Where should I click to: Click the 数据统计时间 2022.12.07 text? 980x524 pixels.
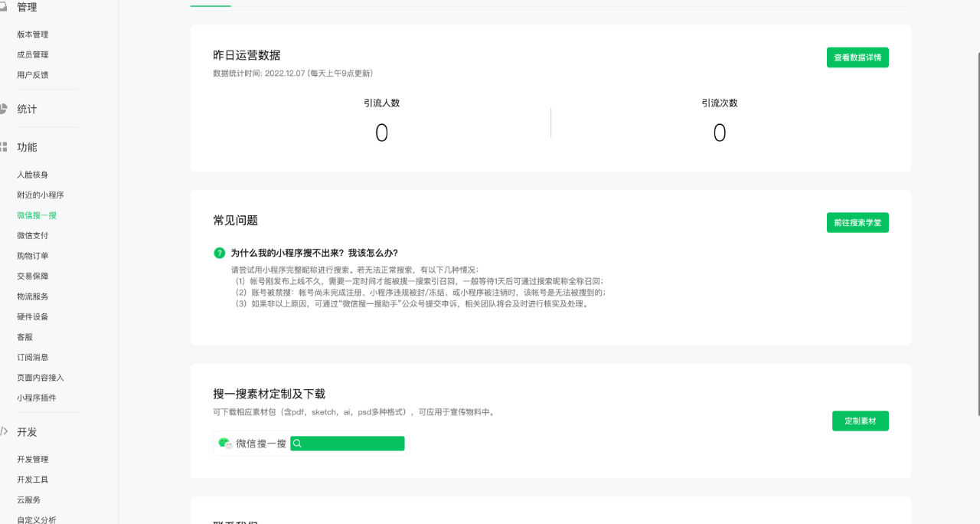point(293,74)
